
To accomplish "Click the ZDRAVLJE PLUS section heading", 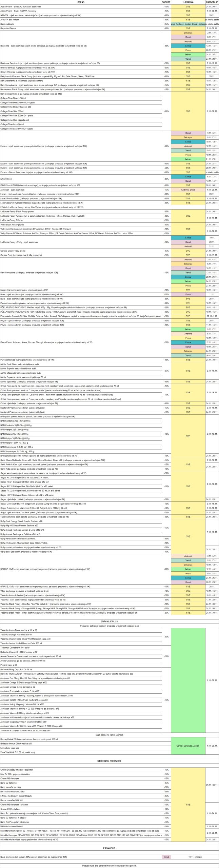I will 109,621.
